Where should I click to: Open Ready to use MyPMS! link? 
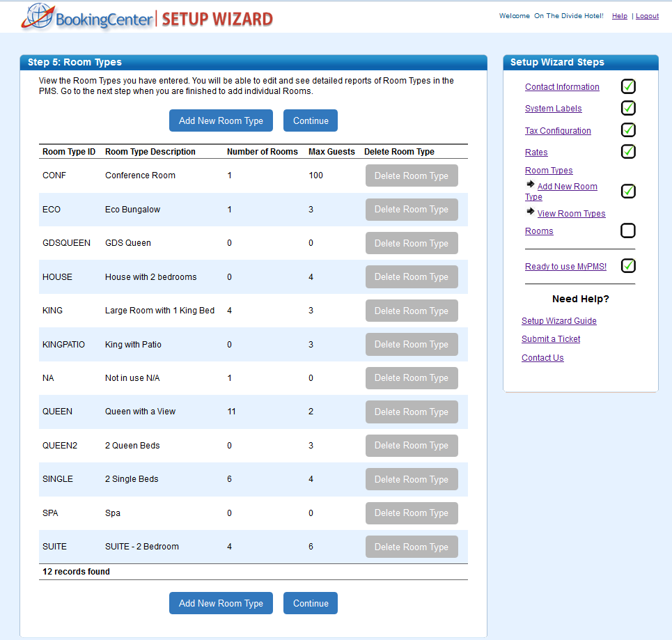[565, 267]
